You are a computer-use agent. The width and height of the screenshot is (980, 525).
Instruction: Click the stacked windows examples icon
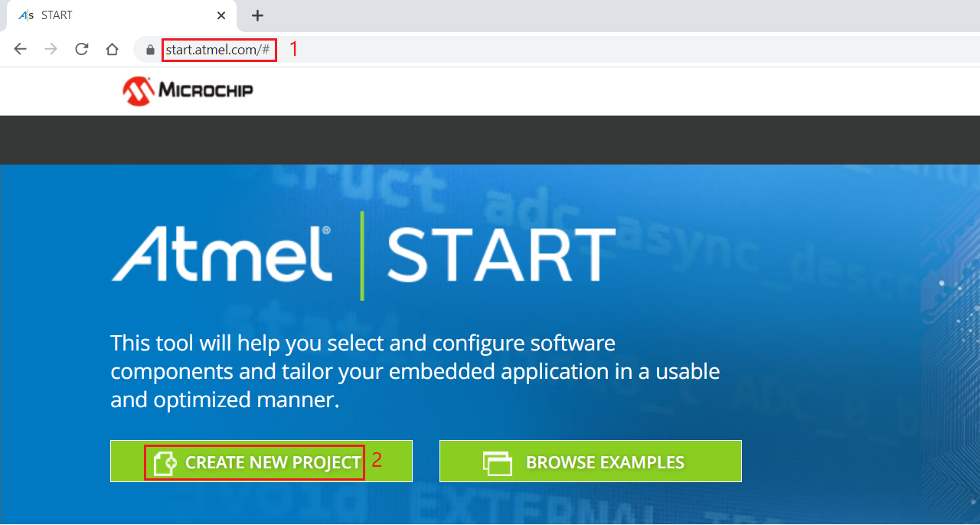[497, 463]
